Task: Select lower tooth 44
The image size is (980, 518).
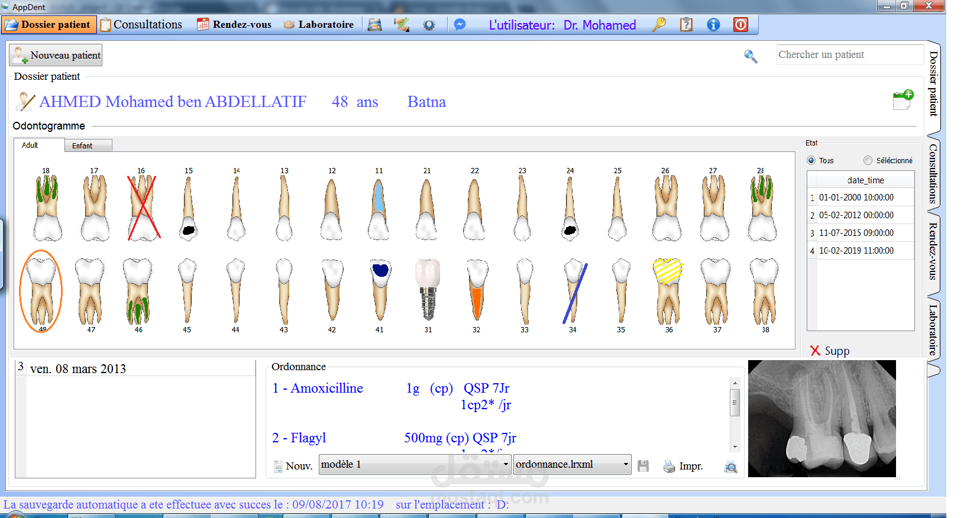Action: tap(235, 293)
